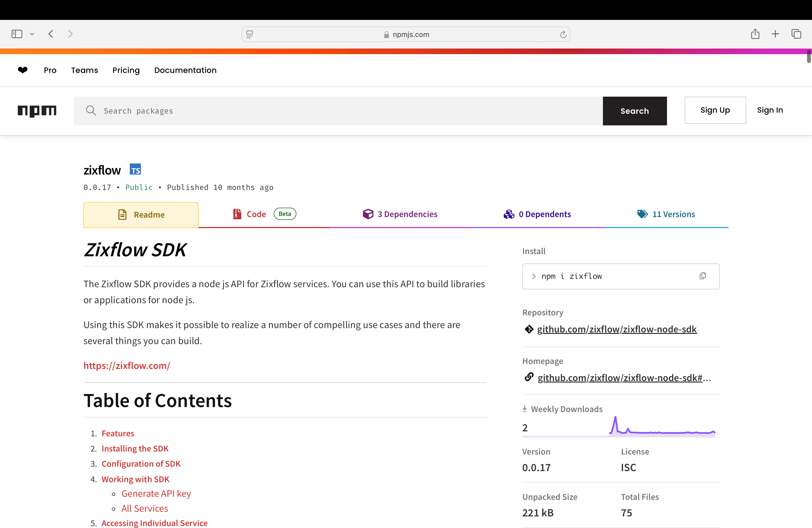Click the GitHub icon beside the repository link
The height and width of the screenshot is (528, 812).
(x=529, y=329)
